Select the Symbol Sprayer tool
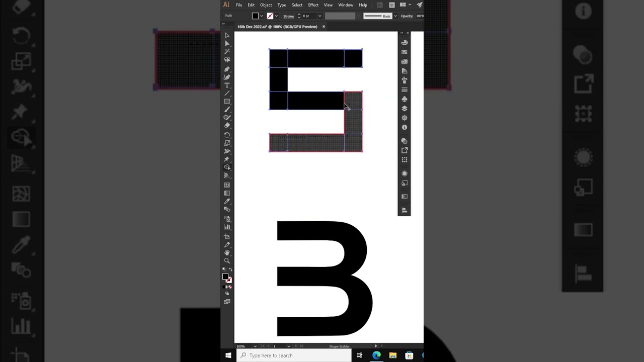 (x=227, y=219)
